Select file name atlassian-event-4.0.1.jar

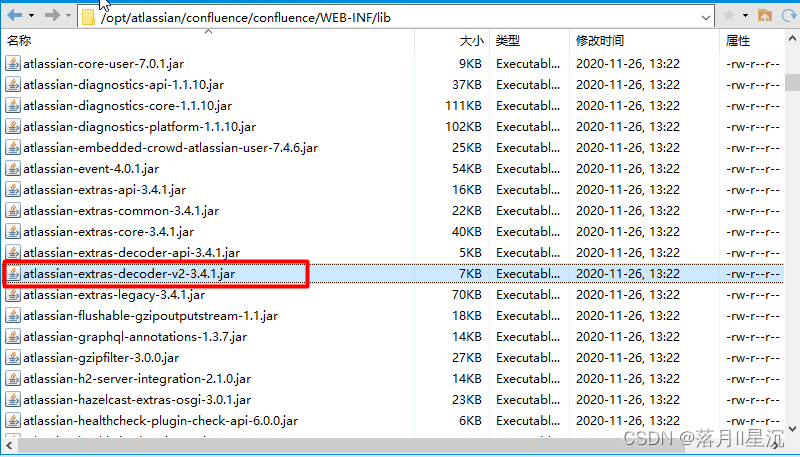point(91,169)
